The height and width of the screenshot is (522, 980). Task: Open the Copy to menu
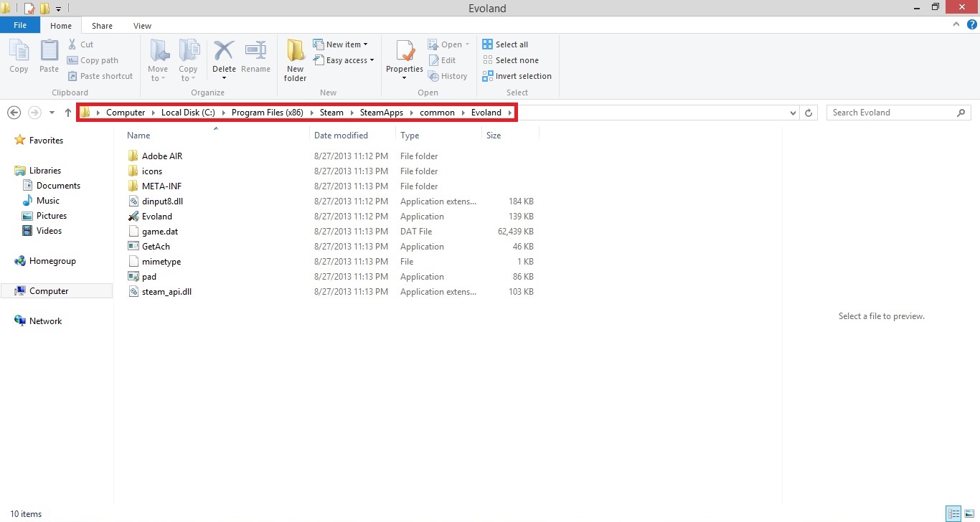coord(188,60)
